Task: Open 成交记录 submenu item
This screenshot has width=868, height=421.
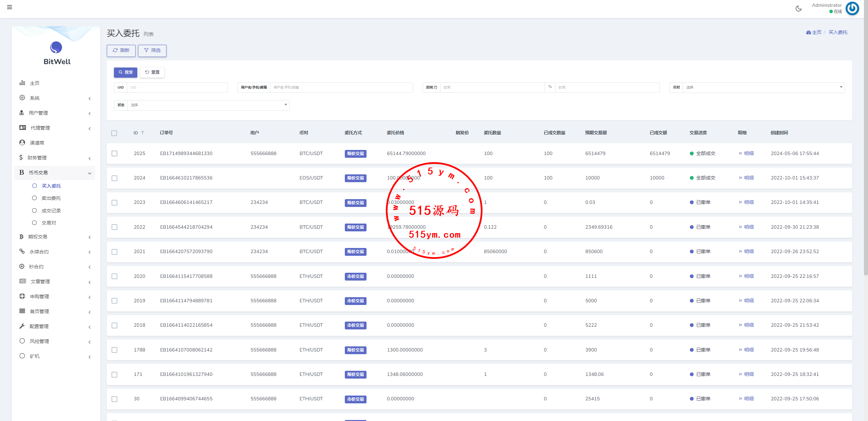Action: click(x=51, y=211)
